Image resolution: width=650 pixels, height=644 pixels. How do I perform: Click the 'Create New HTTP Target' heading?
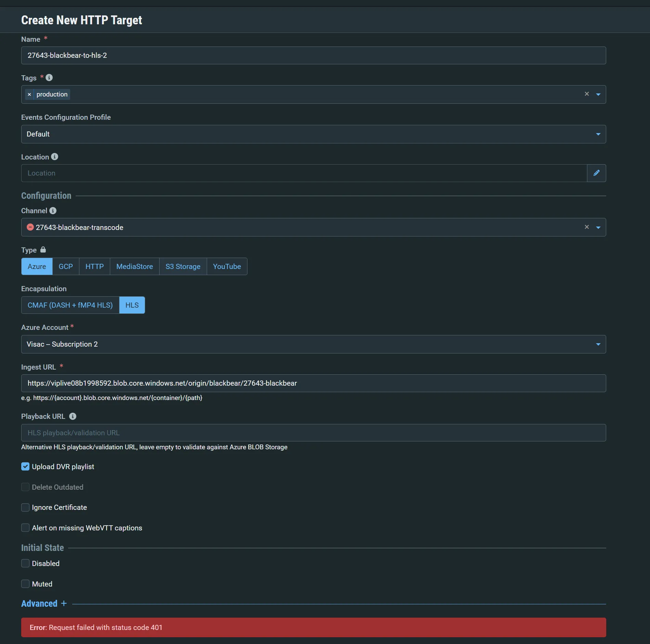(x=81, y=20)
